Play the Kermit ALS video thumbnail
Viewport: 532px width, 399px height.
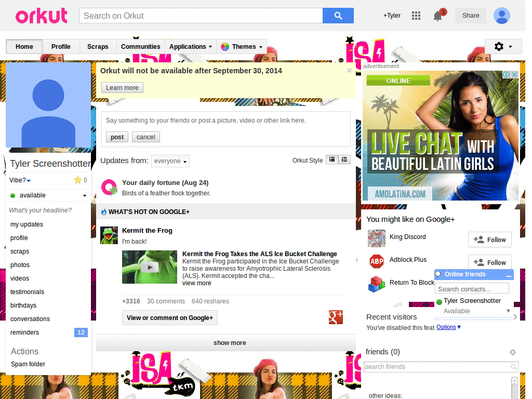(150, 267)
